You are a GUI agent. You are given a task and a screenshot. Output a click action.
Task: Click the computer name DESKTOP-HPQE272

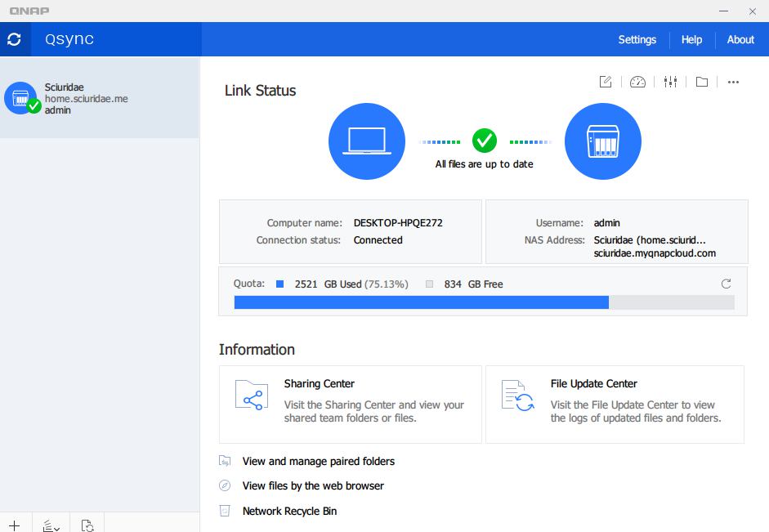point(398,223)
